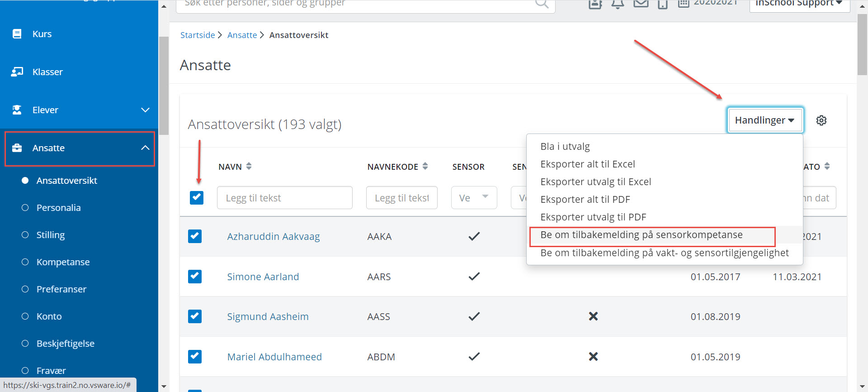The width and height of the screenshot is (868, 392).
Task: Click the Elever student icon in sidebar
Action: (17, 110)
